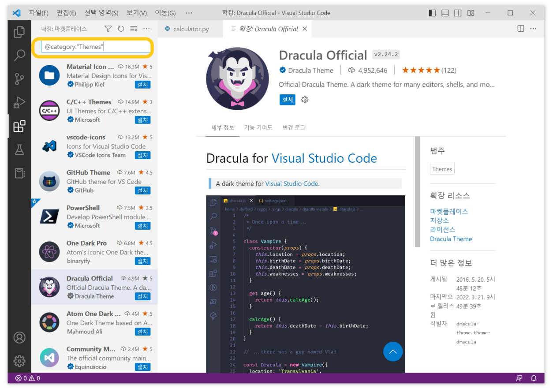Click the five-star rating (122)

pyautogui.click(x=429, y=70)
